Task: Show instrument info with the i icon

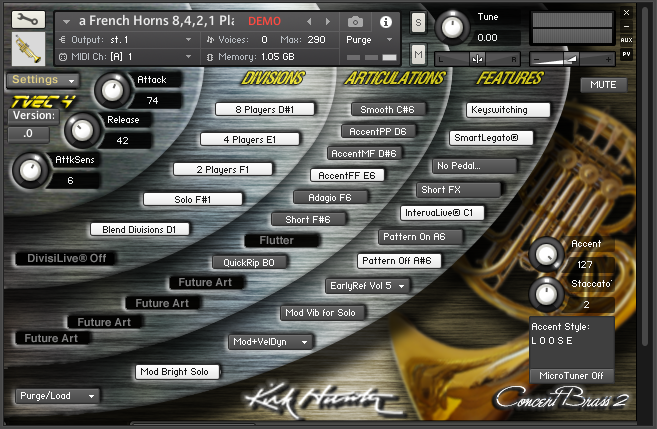Action: [385, 22]
